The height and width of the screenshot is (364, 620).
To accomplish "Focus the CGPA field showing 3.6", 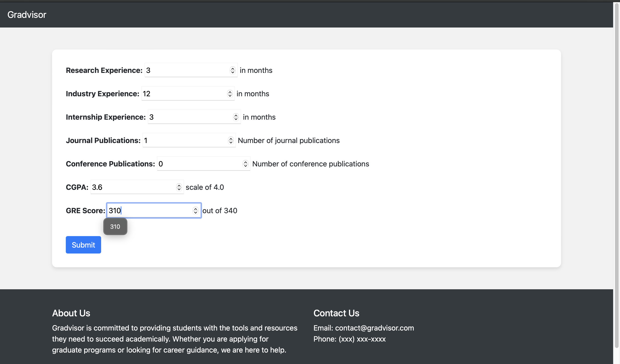I will click(137, 187).
